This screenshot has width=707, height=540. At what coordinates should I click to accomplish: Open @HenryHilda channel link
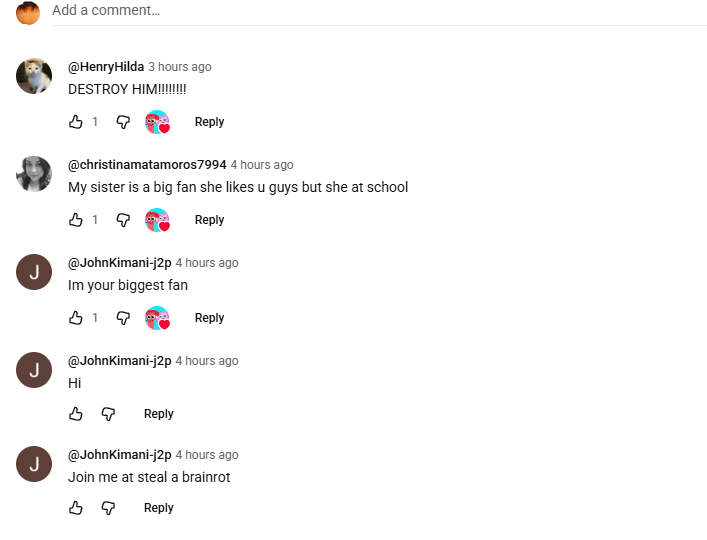pos(105,67)
